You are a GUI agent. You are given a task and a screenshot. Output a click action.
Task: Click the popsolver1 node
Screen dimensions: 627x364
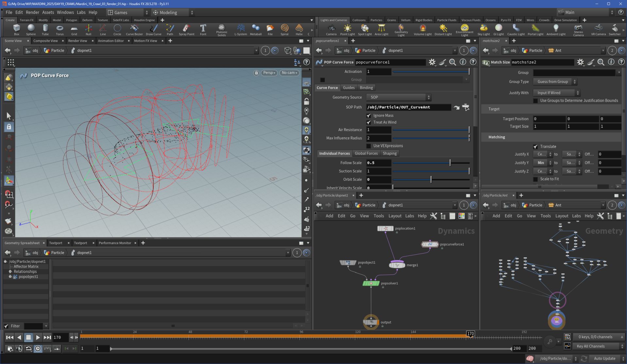(371, 283)
